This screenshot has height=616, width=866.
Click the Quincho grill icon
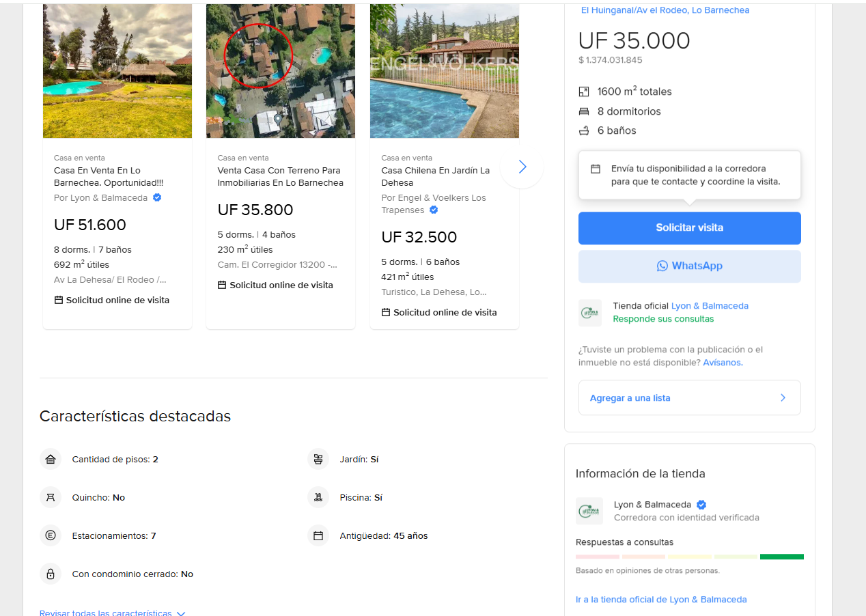51,498
